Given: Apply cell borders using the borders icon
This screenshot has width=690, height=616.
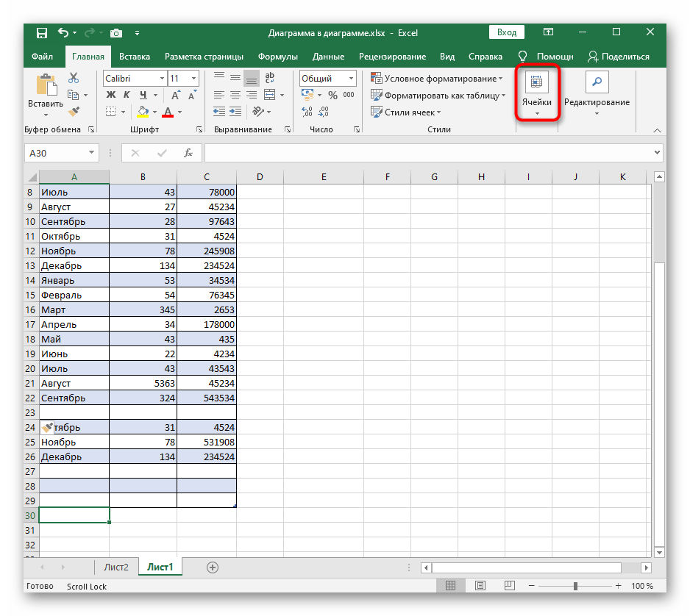Looking at the screenshot, I should pos(111,112).
